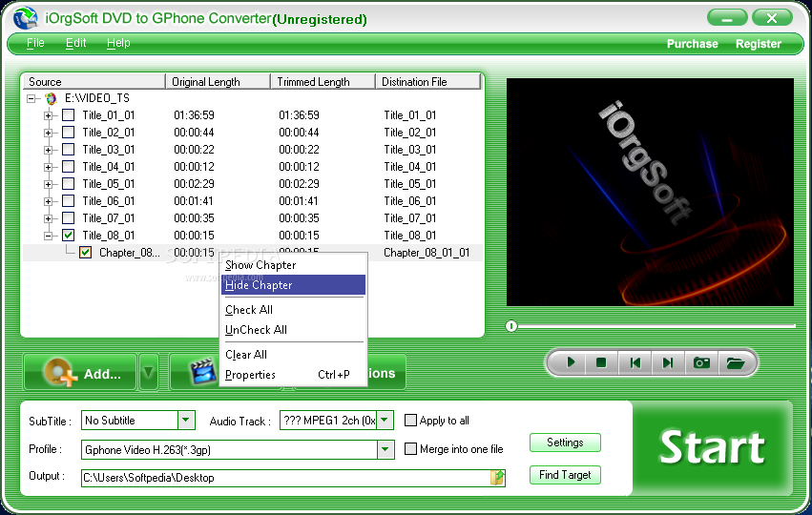Open Properties from context menu
This screenshot has width=812, height=515.
(293, 375)
